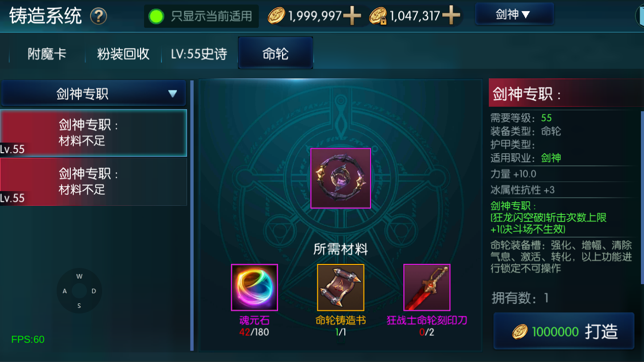Click the arrow on 剑神专职 dropdown
The width and height of the screenshot is (644, 362).
pos(173,94)
